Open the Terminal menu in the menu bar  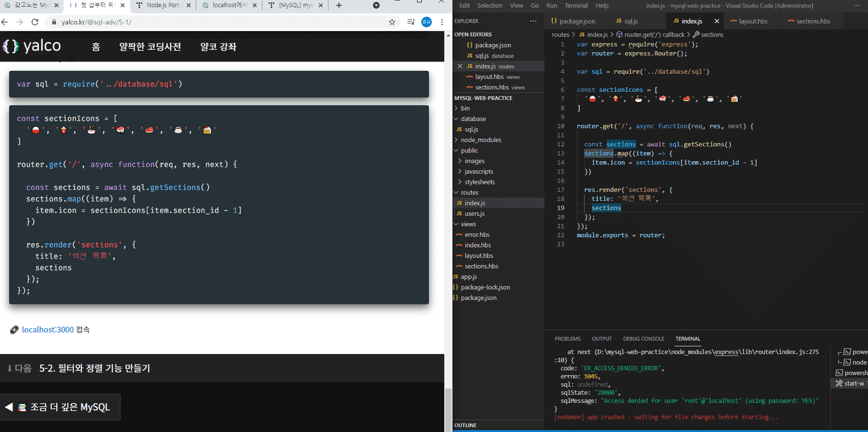click(x=576, y=6)
